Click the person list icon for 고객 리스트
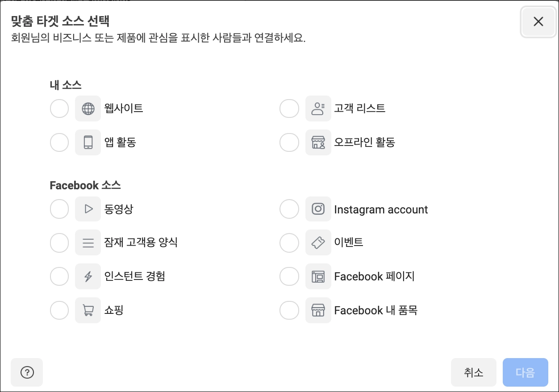This screenshot has width=559, height=392. click(318, 108)
